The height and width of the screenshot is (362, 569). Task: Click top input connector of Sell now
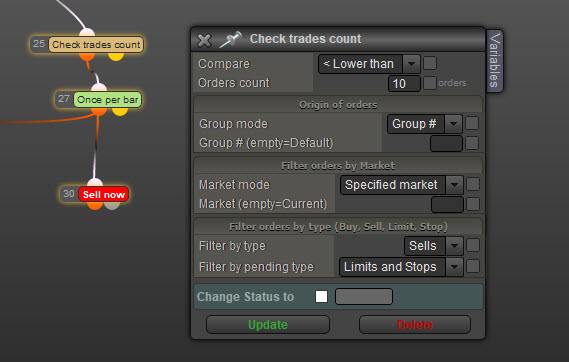[95, 182]
